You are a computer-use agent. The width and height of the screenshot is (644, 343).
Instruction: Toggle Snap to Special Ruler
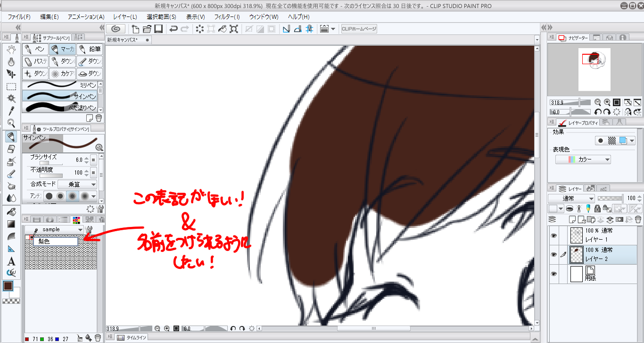297,29
